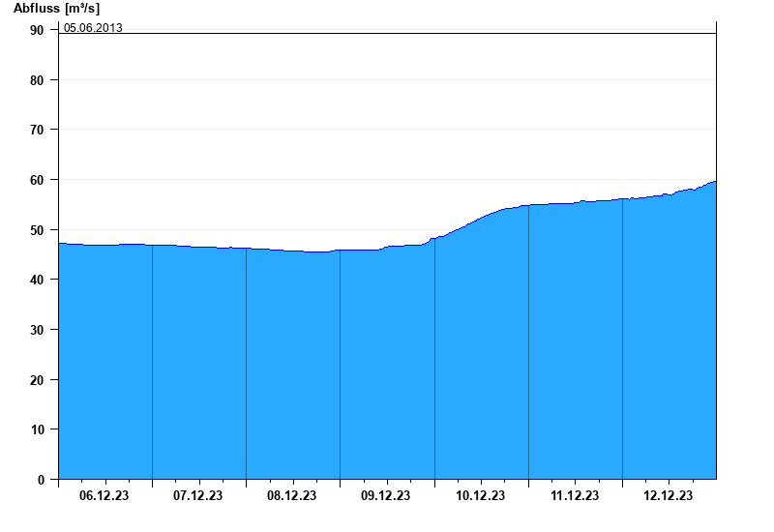Pick the 09.12.23 date label
774x532 pixels.
[386, 496]
